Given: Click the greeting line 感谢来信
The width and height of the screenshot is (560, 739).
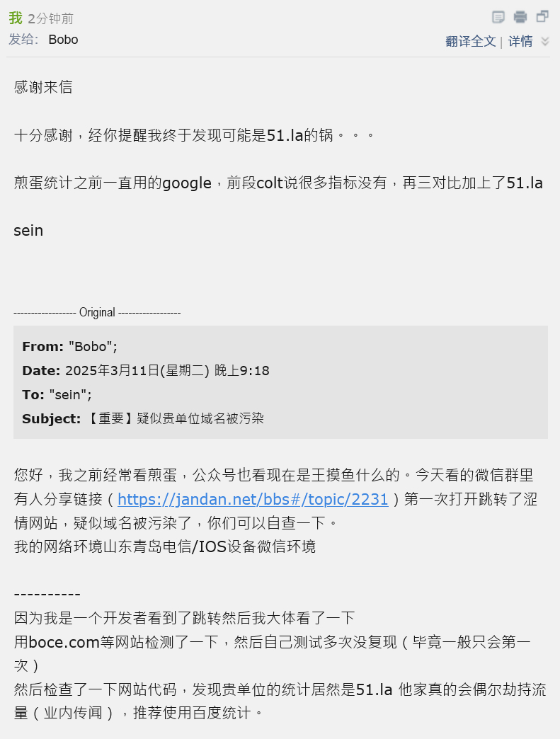Looking at the screenshot, I should click(43, 87).
